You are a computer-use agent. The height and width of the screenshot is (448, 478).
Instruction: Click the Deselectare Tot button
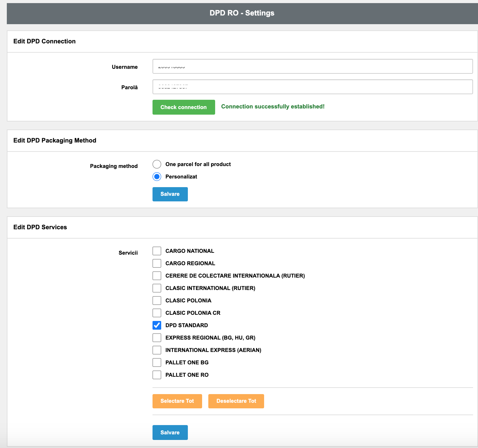236,401
